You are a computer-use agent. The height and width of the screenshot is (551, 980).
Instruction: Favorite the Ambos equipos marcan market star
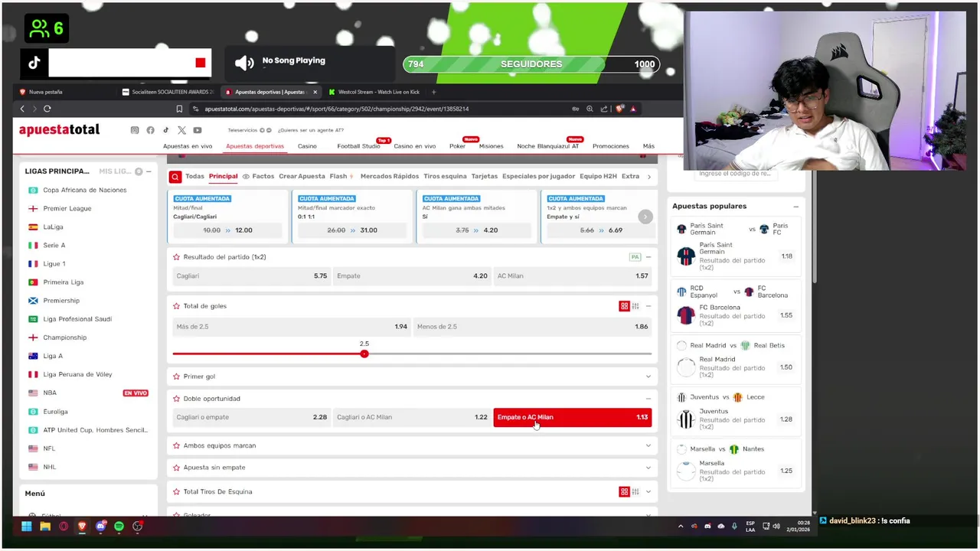[x=176, y=445]
